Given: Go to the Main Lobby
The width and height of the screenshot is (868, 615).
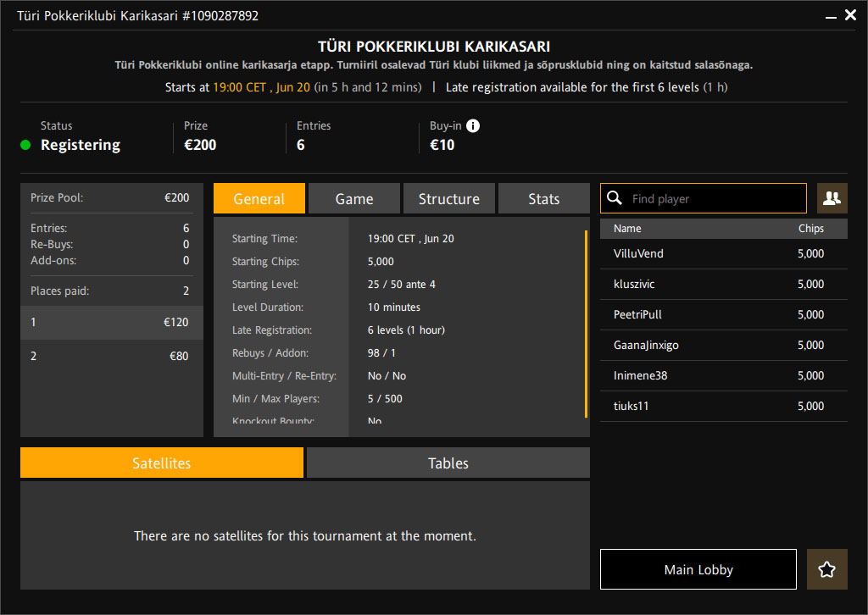Looking at the screenshot, I should pyautogui.click(x=698, y=570).
